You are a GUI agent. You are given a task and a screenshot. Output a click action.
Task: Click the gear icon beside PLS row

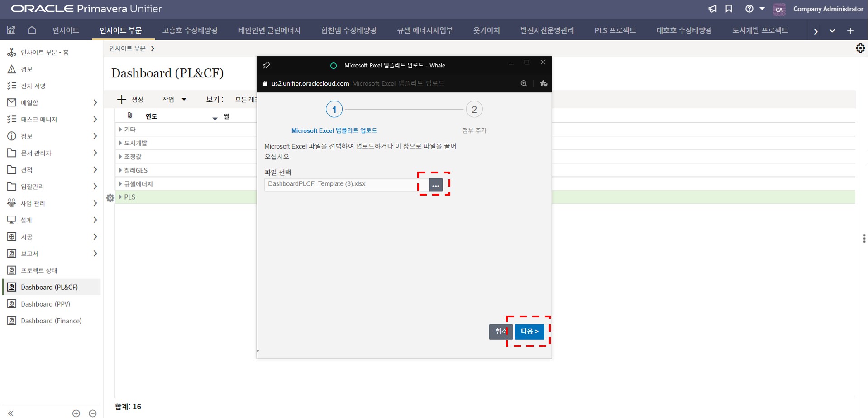pos(110,198)
